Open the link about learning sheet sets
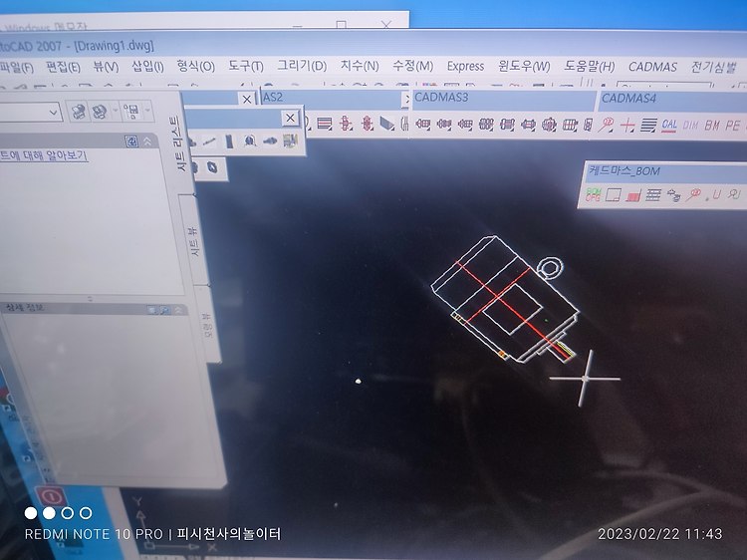This screenshot has width=747, height=560. [43, 155]
